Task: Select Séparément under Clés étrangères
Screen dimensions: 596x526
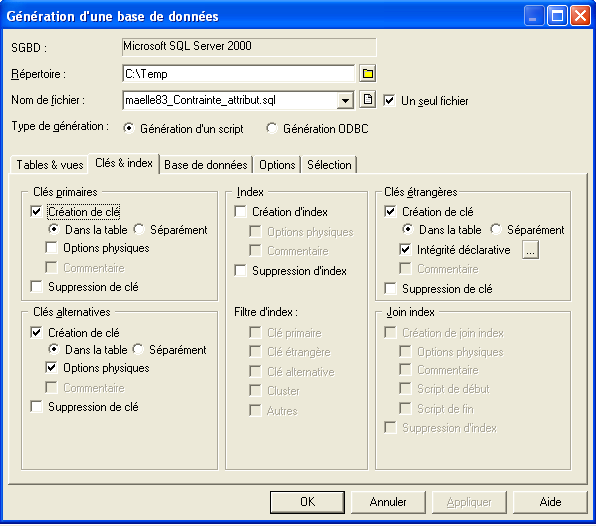Action: (x=496, y=230)
